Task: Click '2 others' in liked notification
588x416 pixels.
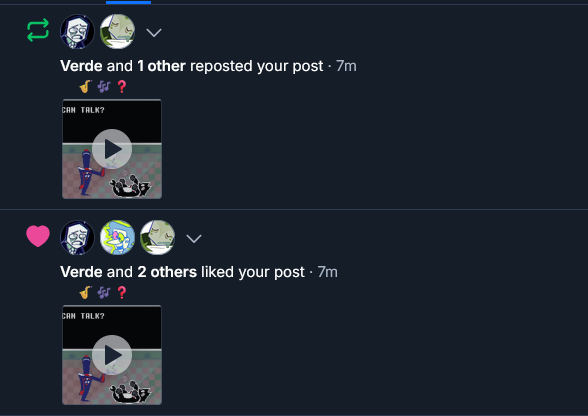Action: pyautogui.click(x=167, y=272)
